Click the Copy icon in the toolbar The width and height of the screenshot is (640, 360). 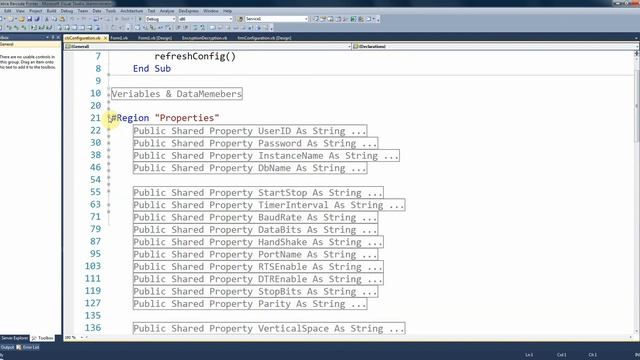click(x=54, y=19)
